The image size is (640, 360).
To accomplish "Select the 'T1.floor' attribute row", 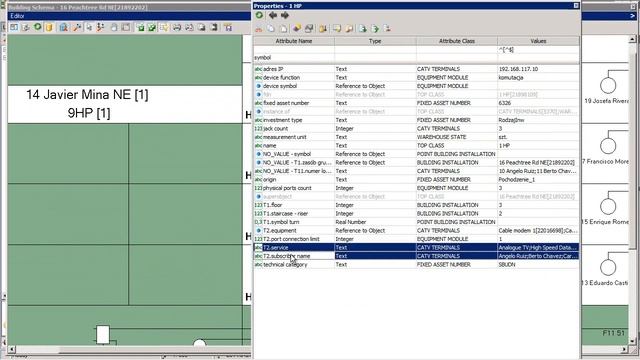I will 416,205.
